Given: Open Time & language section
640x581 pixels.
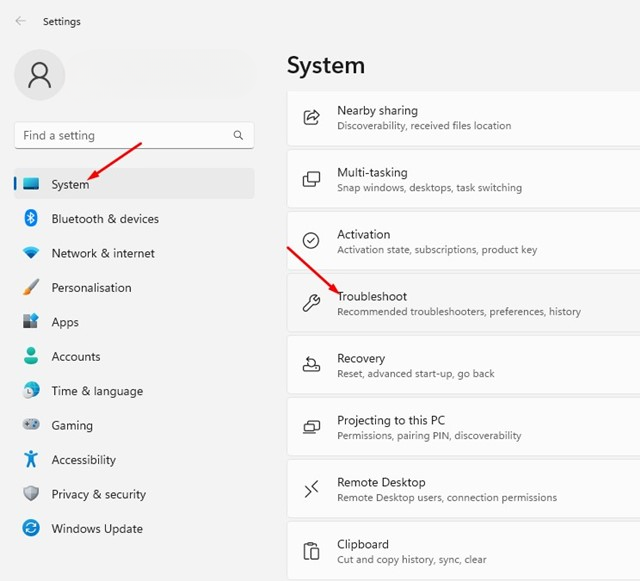Looking at the screenshot, I should [x=134, y=390].
